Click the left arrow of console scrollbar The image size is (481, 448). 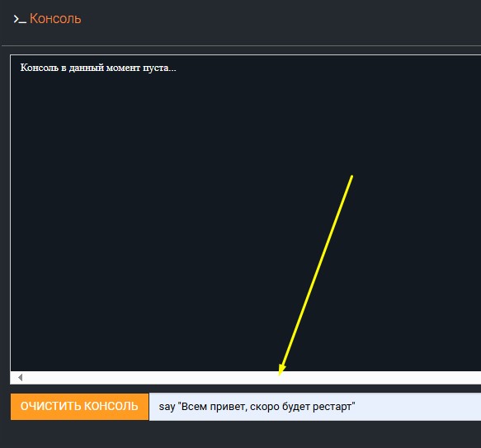click(x=21, y=377)
